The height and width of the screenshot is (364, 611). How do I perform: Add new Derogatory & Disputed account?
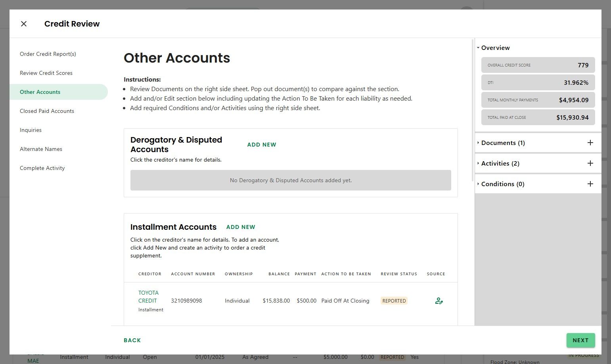261,145
